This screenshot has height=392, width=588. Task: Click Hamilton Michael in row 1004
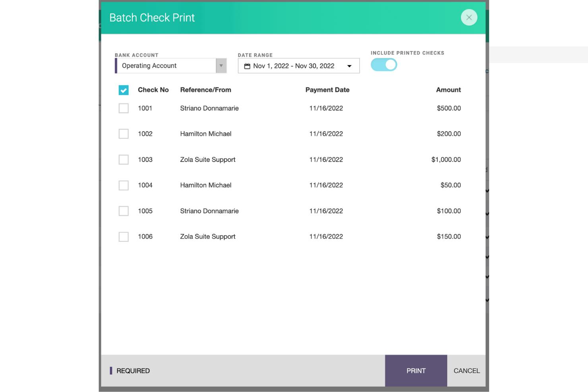point(205,185)
